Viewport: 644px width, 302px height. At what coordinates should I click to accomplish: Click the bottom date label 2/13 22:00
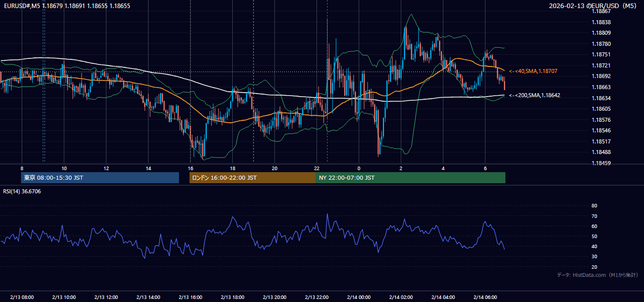point(316,297)
